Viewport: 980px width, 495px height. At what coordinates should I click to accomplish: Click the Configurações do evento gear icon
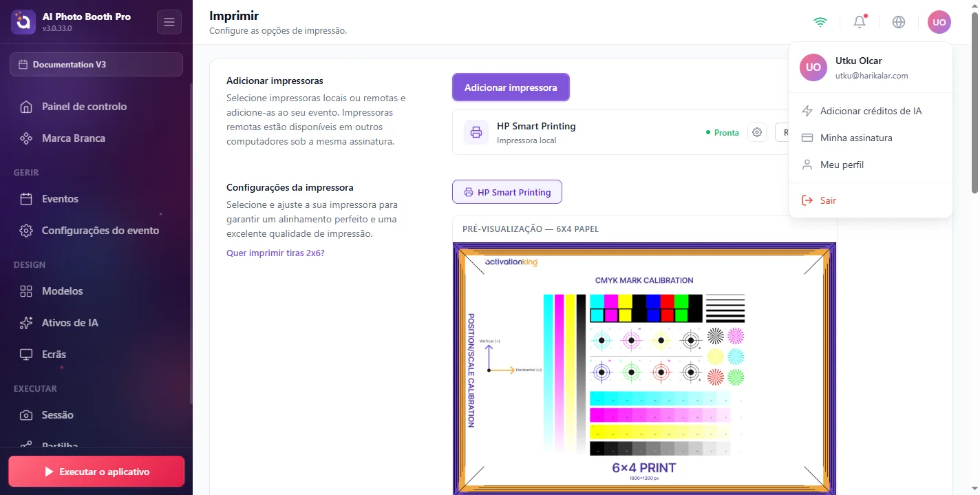(x=26, y=231)
